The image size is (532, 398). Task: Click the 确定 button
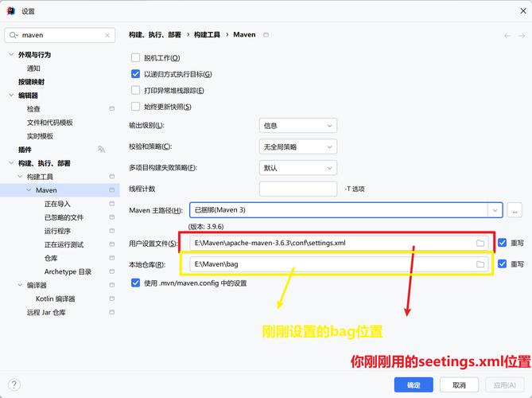414,384
